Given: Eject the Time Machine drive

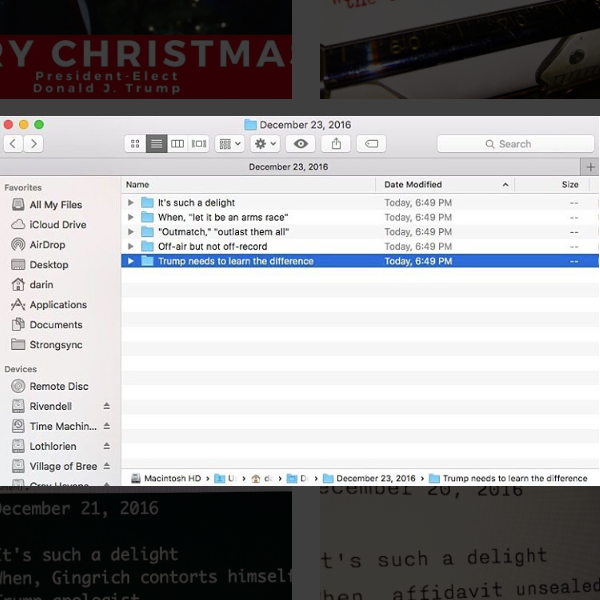Looking at the screenshot, I should [x=107, y=426].
